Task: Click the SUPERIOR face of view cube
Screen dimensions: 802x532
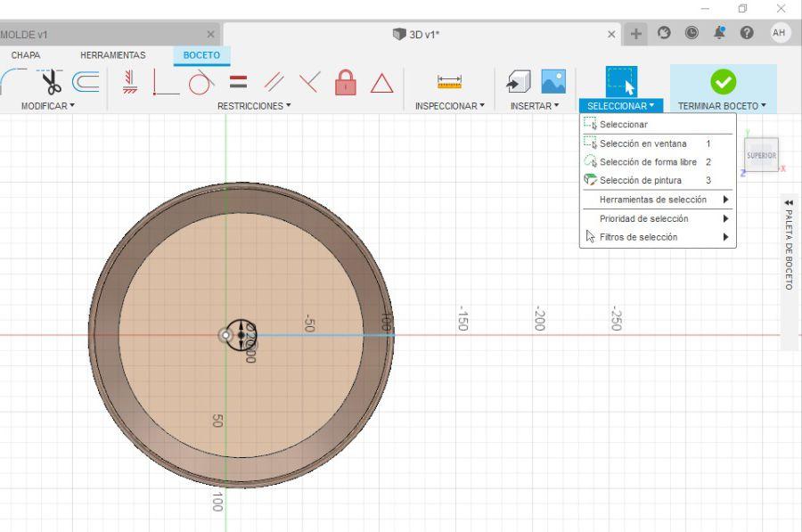Action: [761, 155]
